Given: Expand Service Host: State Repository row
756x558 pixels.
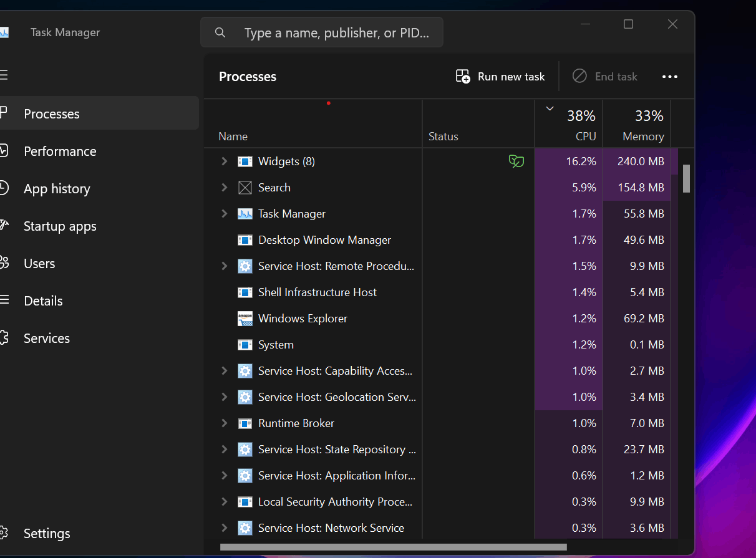Looking at the screenshot, I should pyautogui.click(x=225, y=450).
